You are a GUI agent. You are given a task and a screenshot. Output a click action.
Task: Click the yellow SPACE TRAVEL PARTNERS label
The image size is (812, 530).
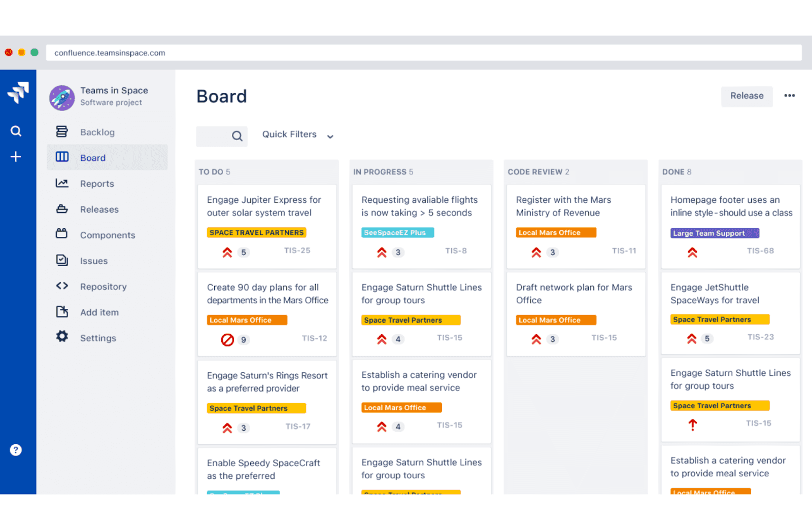click(256, 232)
